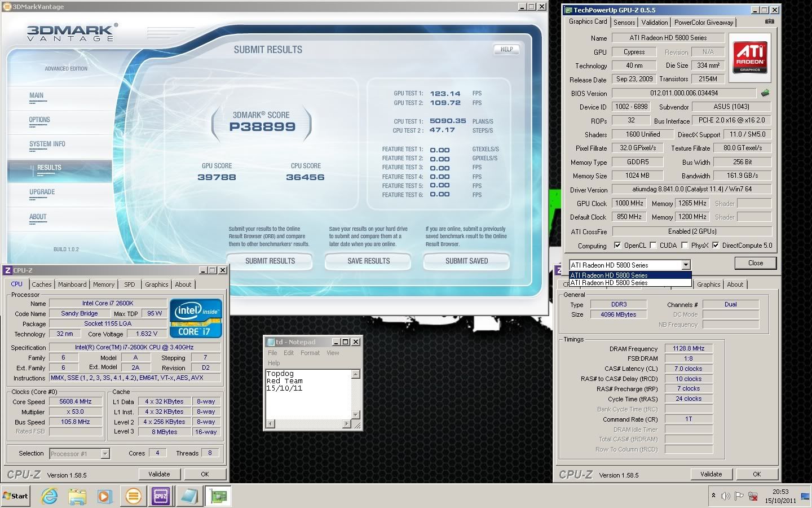Image resolution: width=812 pixels, height=508 pixels.
Task: Click the Close button in GPU-Z
Action: click(756, 263)
